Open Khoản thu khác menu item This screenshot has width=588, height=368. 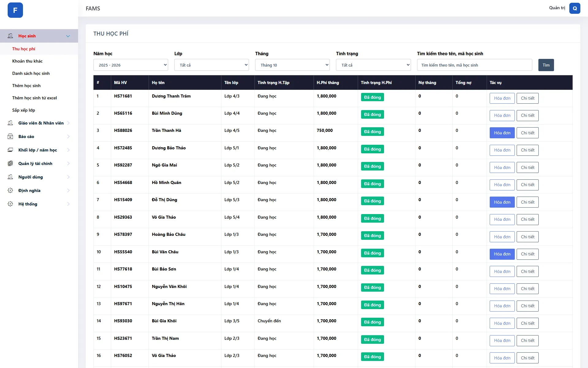[27, 61]
